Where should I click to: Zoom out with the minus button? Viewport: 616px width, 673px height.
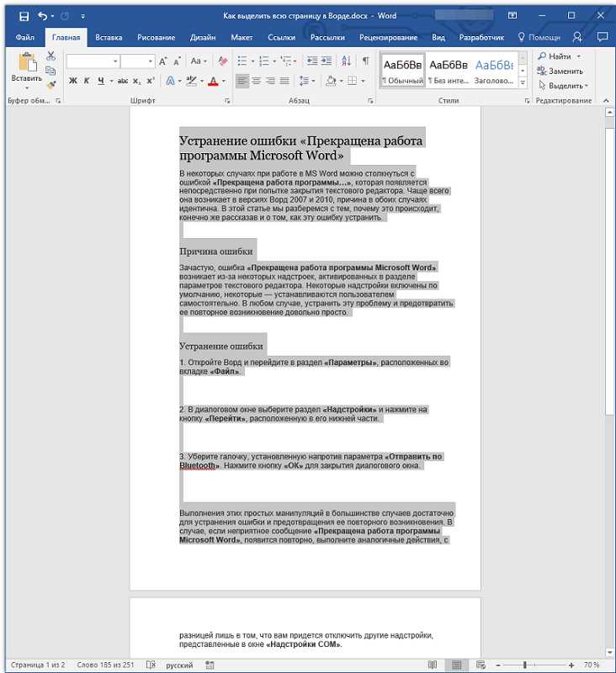(x=498, y=665)
